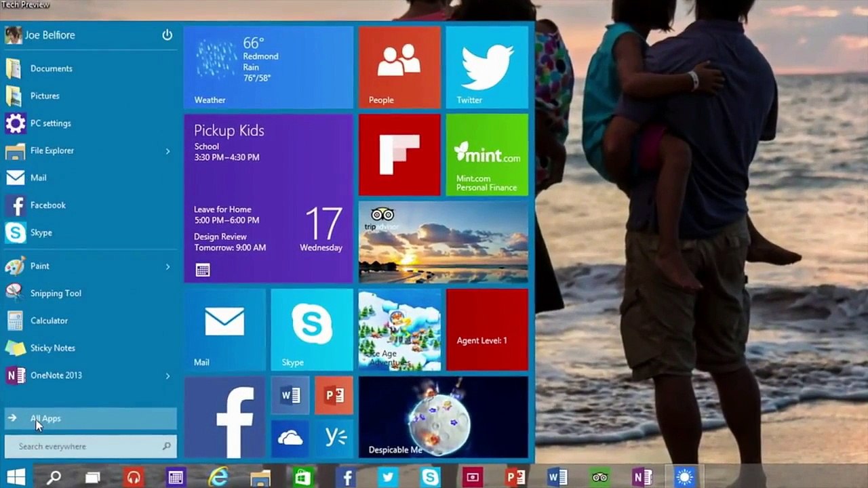The height and width of the screenshot is (488, 868).
Task: Open the large Facebook tile
Action: (x=224, y=417)
